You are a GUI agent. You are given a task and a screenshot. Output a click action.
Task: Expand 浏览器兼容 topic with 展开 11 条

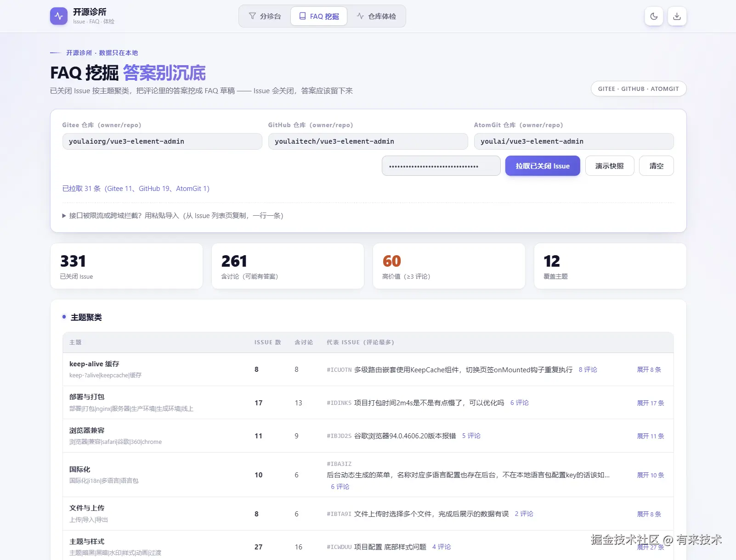click(x=650, y=436)
